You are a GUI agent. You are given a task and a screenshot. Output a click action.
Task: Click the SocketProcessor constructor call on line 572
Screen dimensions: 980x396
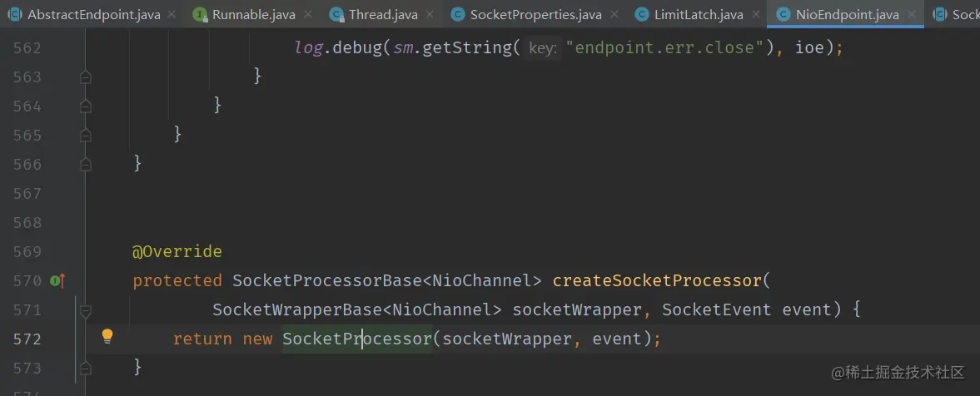click(x=357, y=339)
